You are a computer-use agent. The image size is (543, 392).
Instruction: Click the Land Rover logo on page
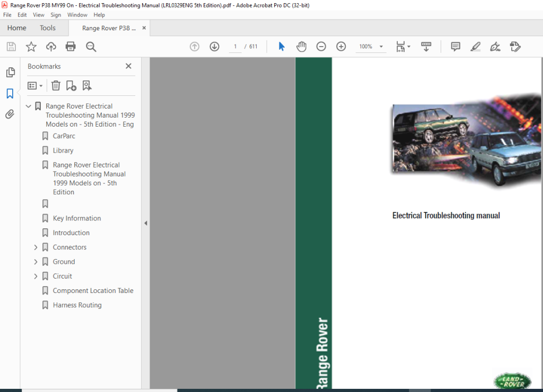[512, 381]
